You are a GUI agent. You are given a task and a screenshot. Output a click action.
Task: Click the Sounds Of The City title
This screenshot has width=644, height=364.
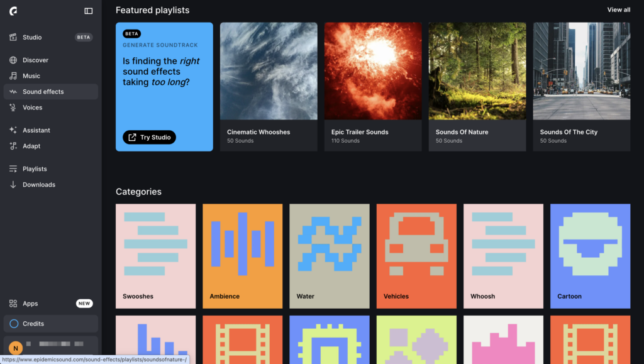569,132
